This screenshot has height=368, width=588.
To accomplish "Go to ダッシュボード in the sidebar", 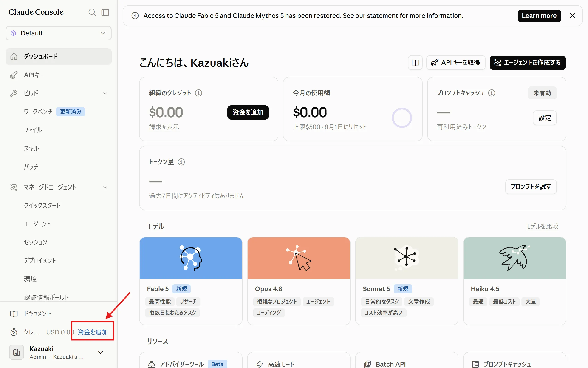I will pyautogui.click(x=59, y=57).
